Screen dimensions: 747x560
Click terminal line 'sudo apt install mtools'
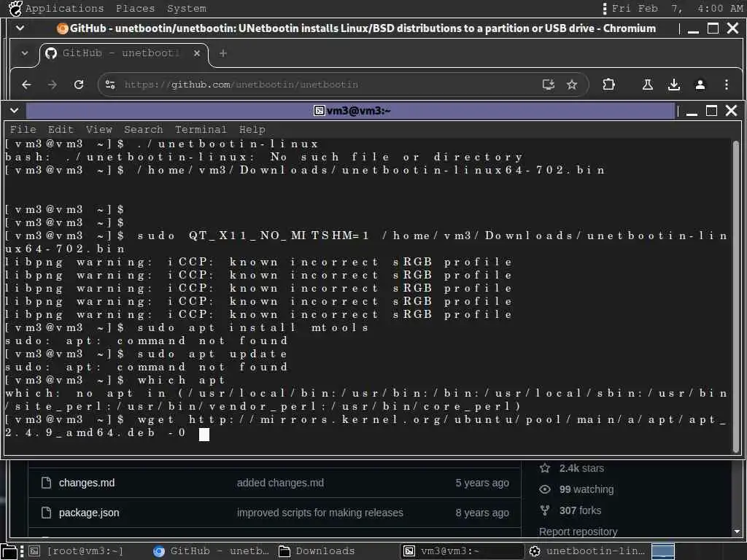[x=252, y=327]
